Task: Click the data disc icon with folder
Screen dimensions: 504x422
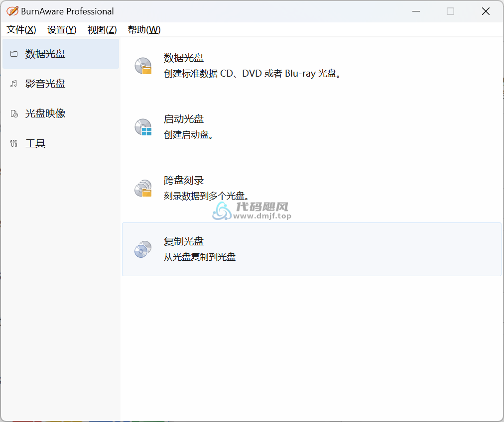Action: pyautogui.click(x=143, y=66)
